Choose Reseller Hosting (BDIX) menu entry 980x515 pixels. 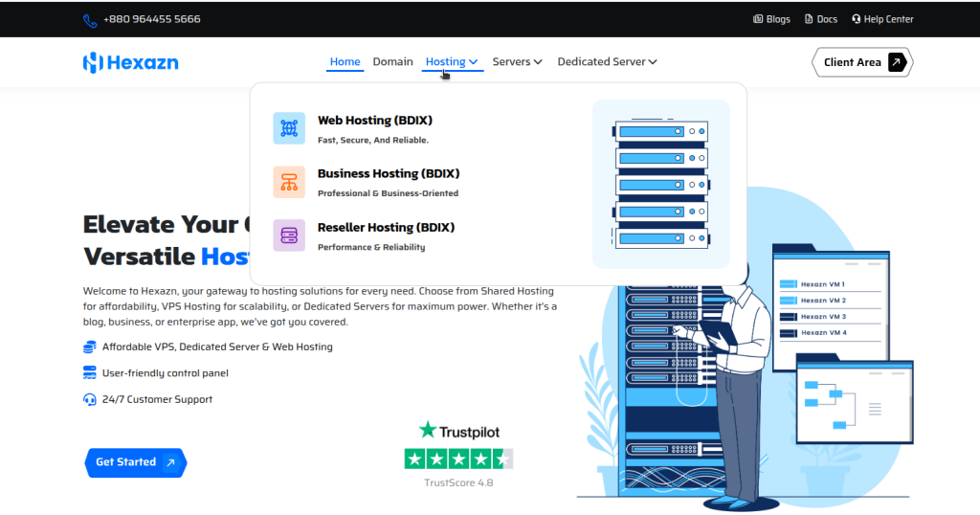[x=387, y=228]
